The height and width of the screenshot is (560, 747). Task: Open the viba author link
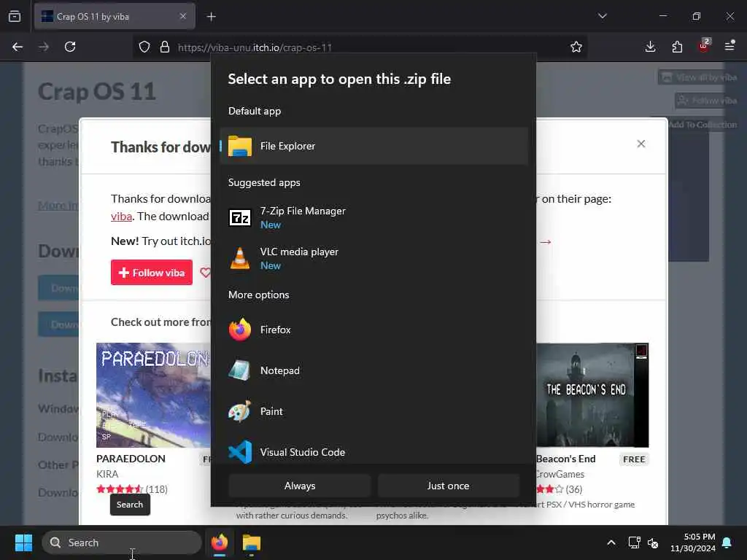pos(121,217)
